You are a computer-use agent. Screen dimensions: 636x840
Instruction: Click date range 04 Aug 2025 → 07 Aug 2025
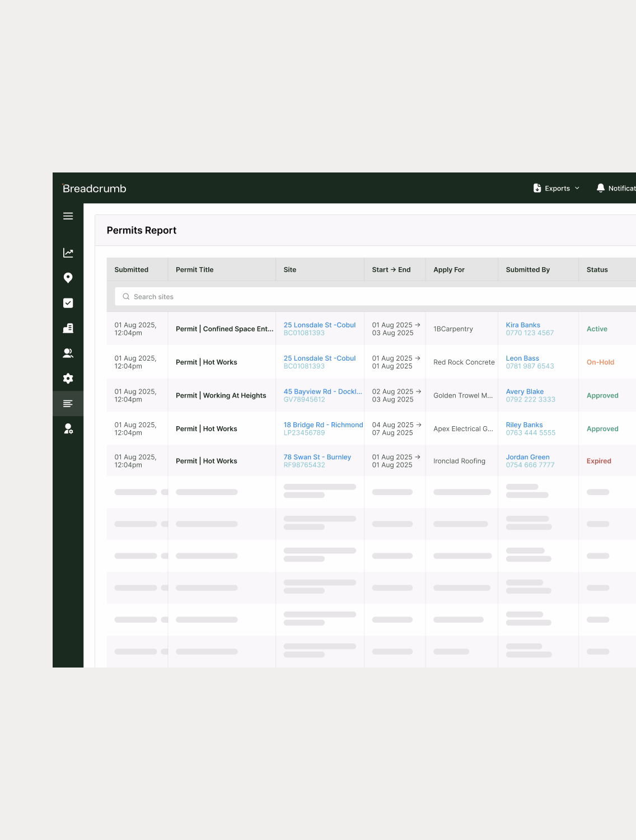tap(396, 429)
